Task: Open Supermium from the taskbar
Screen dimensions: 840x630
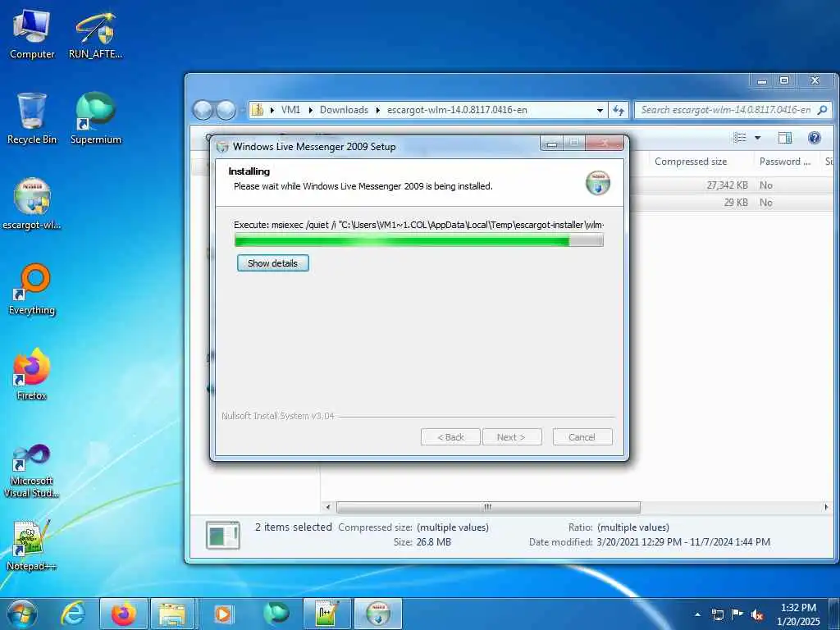Action: (276, 614)
